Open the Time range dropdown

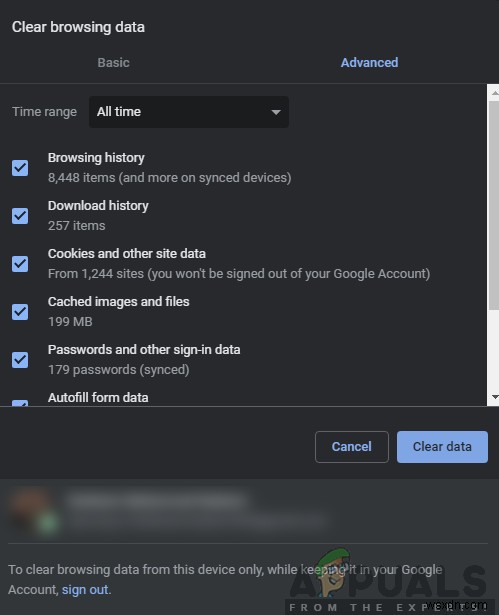[x=189, y=112]
